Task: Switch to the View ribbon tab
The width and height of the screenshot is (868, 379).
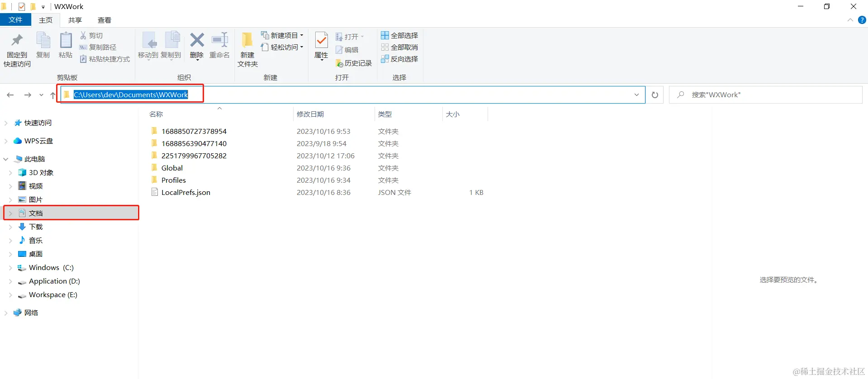Action: [104, 20]
